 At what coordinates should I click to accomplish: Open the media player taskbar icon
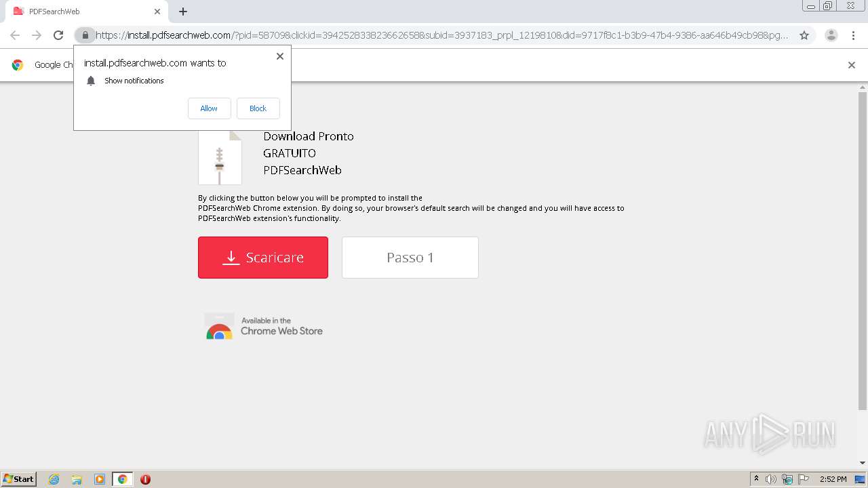tap(100, 479)
